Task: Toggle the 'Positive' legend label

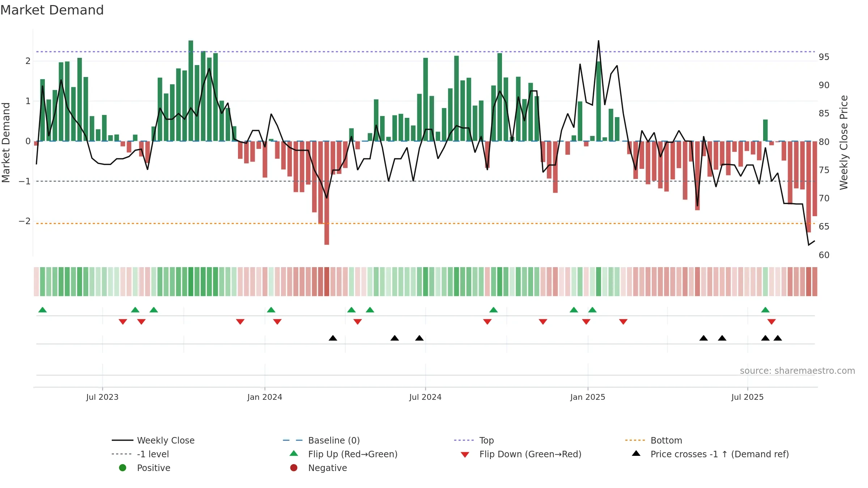Action: 153,468
